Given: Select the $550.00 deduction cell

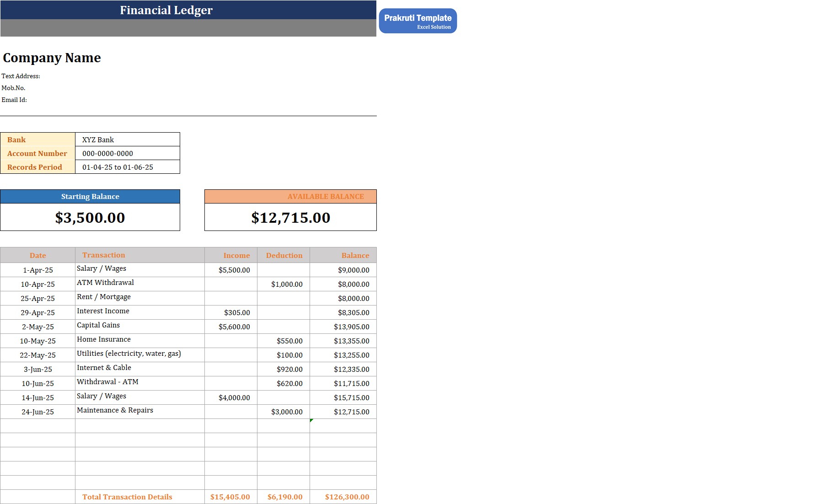Looking at the screenshot, I should tap(284, 341).
